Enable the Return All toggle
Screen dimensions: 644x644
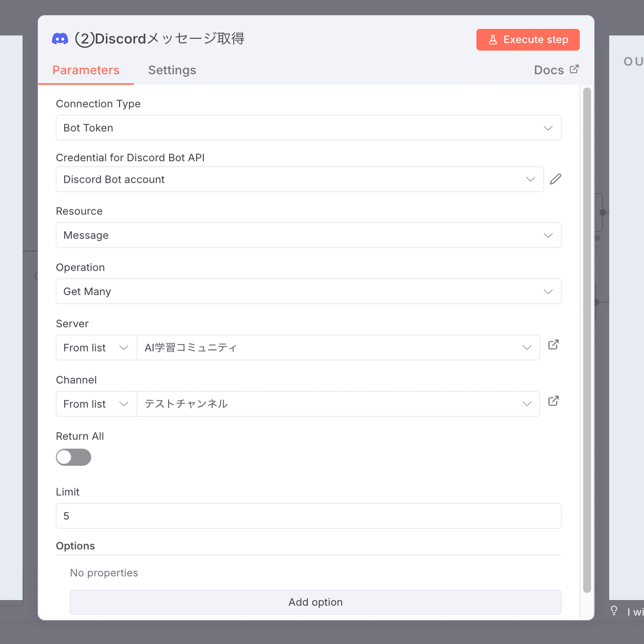pos(74,457)
